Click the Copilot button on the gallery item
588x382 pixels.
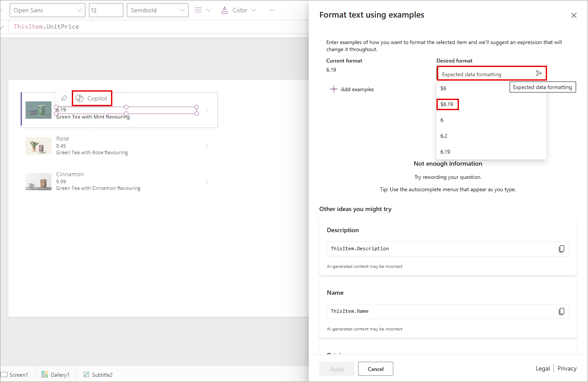pos(92,98)
